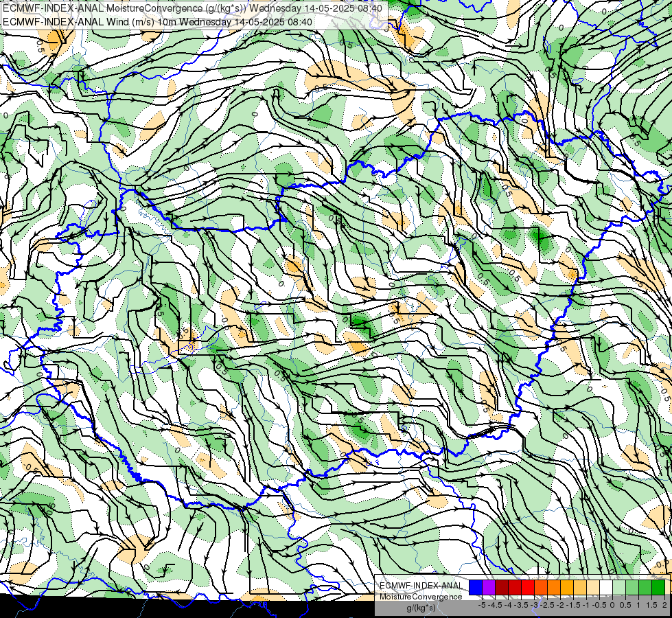This screenshot has height=618, width=672.
Task: Click the light green swatch between 0.5 and 1
Action: pyautogui.click(x=632, y=588)
